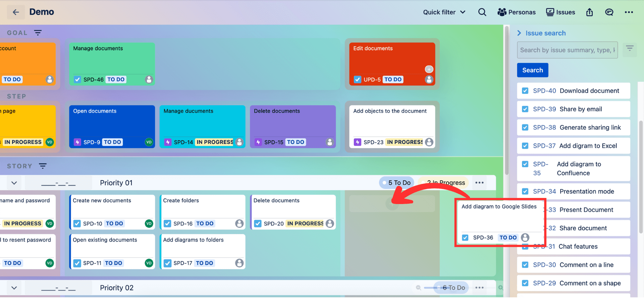Open the search magnifier in top bar
The width and height of the screenshot is (644, 298).
482,12
